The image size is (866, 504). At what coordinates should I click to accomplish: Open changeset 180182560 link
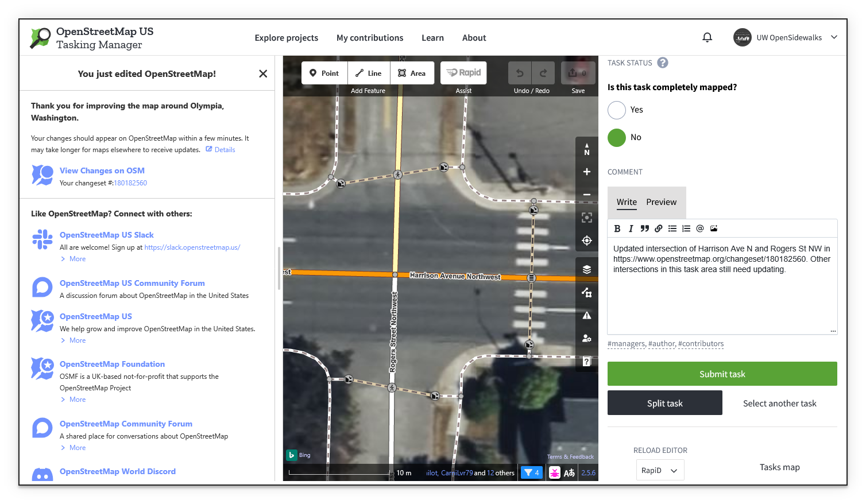coord(130,183)
